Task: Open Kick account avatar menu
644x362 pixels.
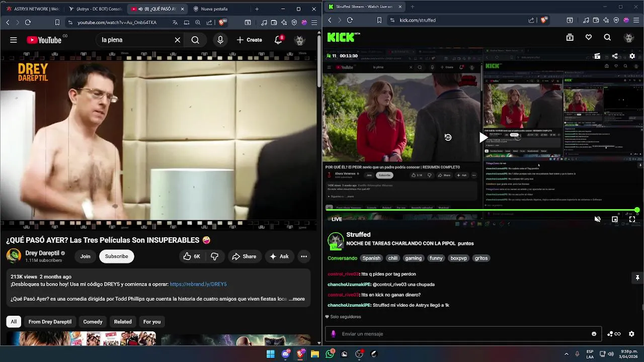Action: pyautogui.click(x=628, y=37)
